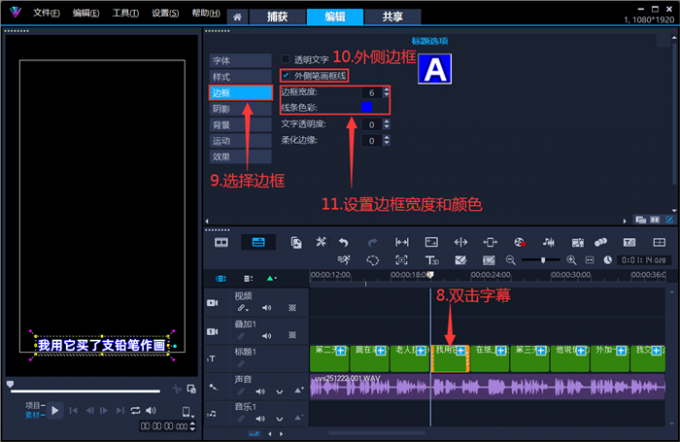Click the 边框宽度 value field
680x442 pixels.
372,92
